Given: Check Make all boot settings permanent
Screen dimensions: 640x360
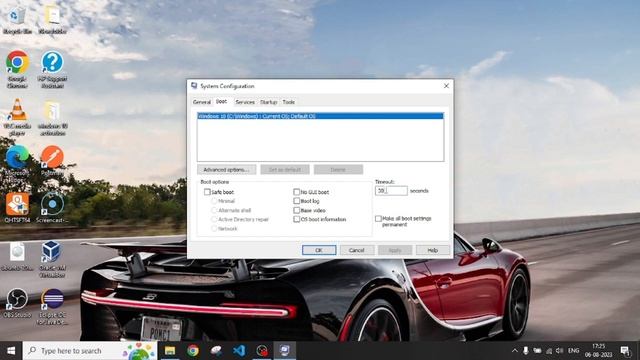Looking at the screenshot, I should [x=378, y=219].
